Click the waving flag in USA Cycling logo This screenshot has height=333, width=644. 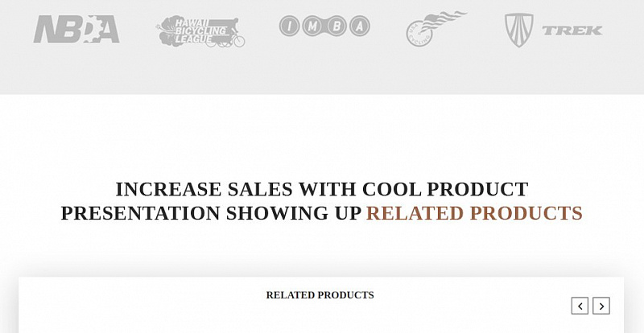coord(445,21)
